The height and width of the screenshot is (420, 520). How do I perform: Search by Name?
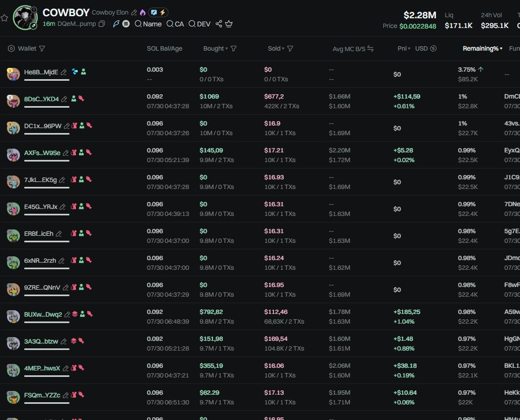pos(148,24)
